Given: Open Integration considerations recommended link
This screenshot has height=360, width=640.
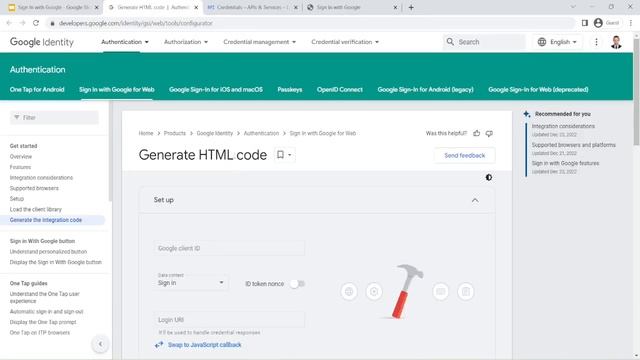Looking at the screenshot, I should pyautogui.click(x=563, y=126).
